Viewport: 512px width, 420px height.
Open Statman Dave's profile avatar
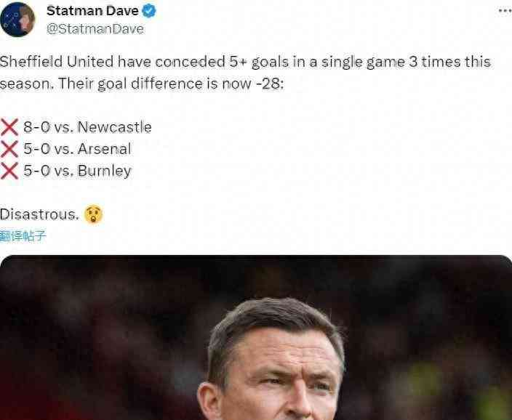17,20
